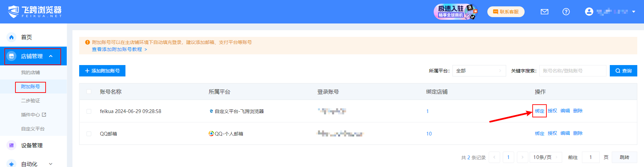Open the 所属平台 platform dropdown
644x167 pixels.
[x=479, y=71]
